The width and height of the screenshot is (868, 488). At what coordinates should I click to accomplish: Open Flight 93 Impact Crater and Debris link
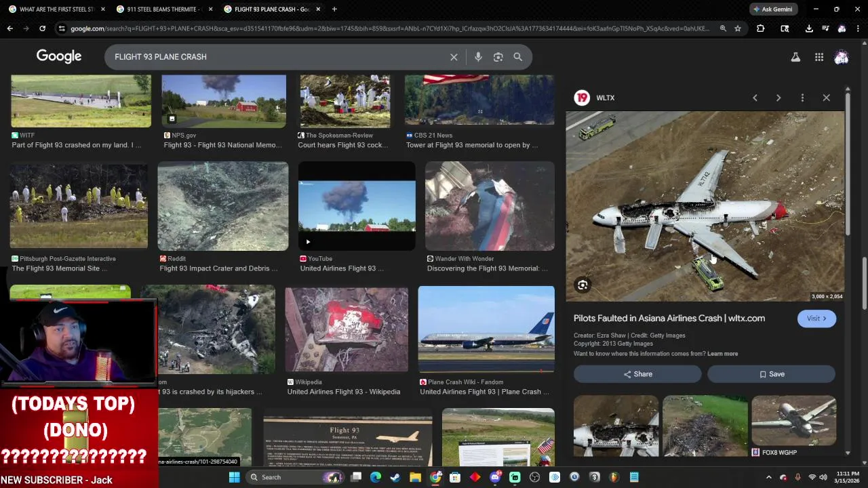point(218,268)
